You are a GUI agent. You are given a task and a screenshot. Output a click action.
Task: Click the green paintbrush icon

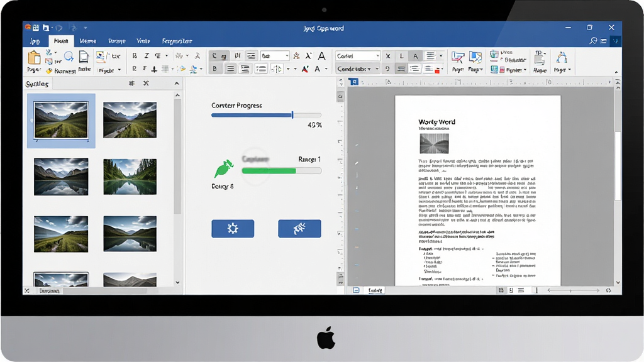[224, 168]
